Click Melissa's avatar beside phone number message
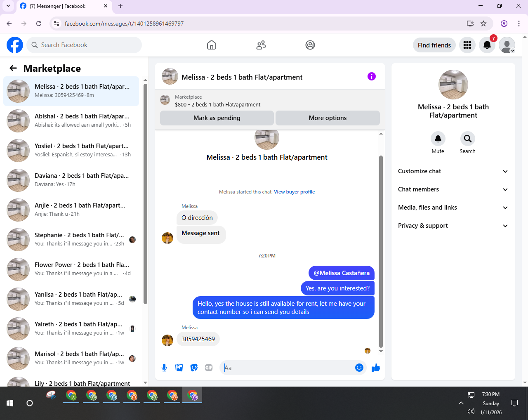 (167, 340)
